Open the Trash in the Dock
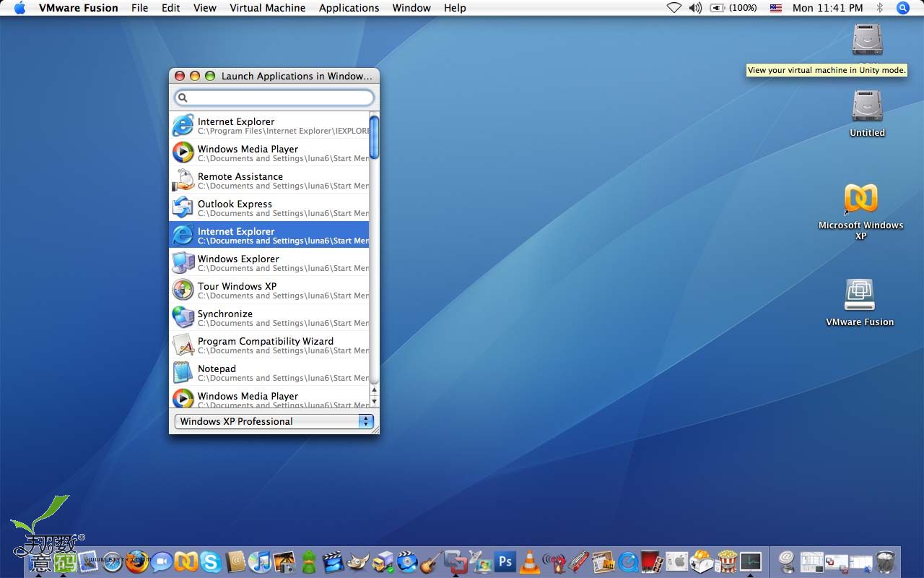924x578 pixels. tap(886, 562)
